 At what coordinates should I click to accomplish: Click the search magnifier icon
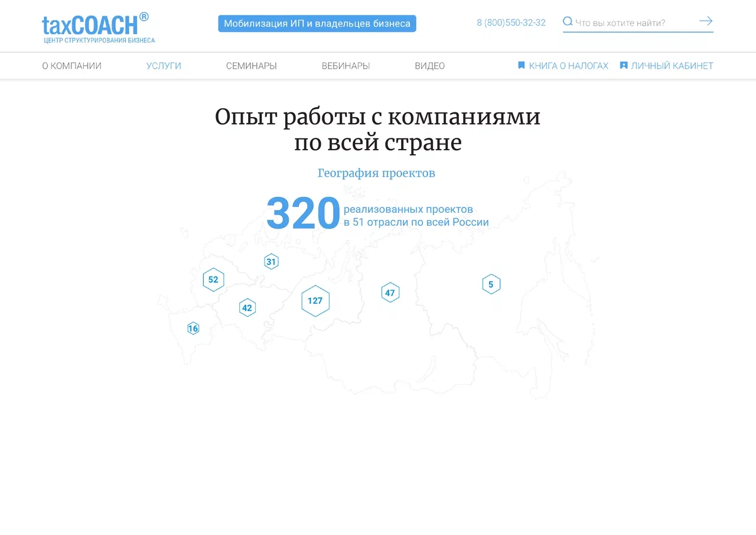[x=568, y=22]
